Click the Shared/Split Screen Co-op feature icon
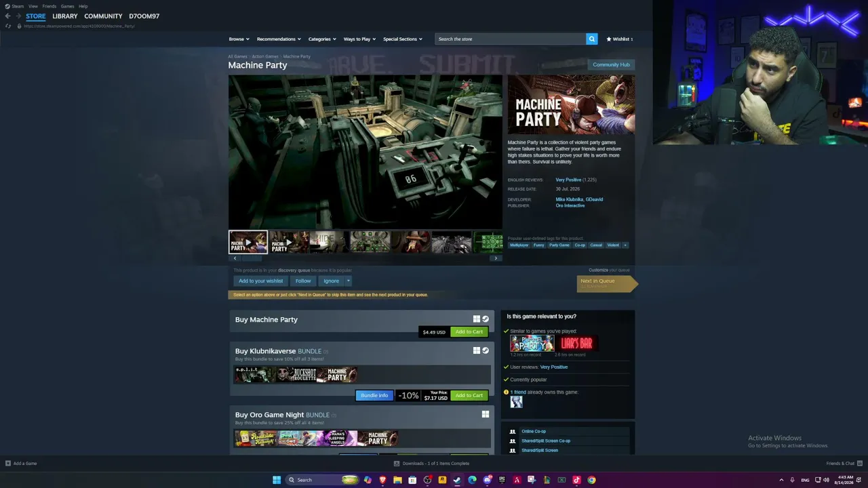Viewport: 868px width, 488px height. [x=513, y=441]
